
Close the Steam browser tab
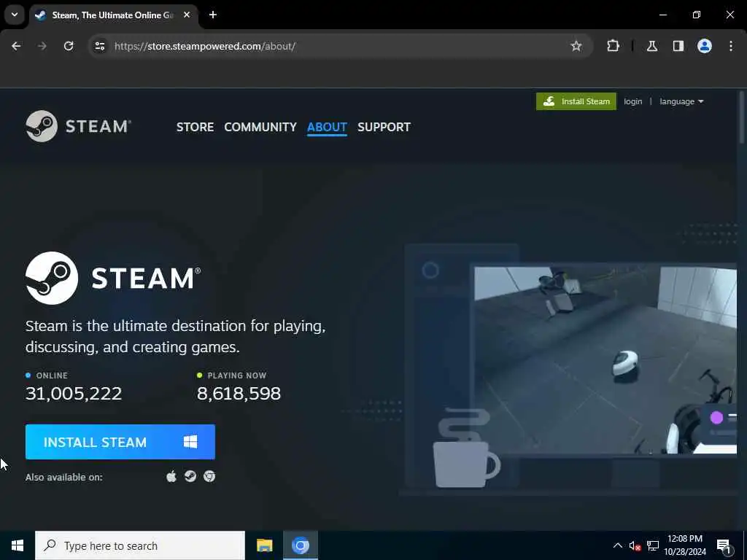187,15
